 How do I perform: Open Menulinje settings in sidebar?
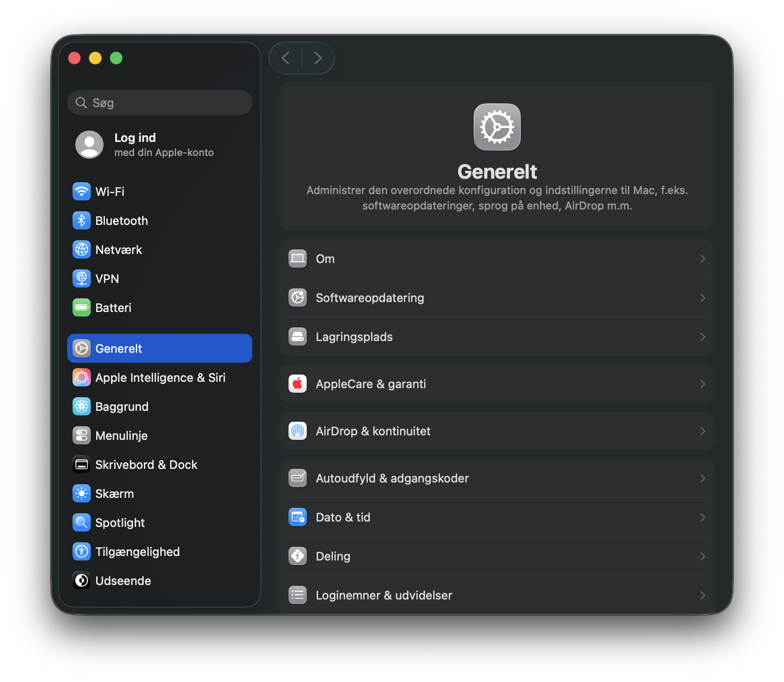coord(122,435)
